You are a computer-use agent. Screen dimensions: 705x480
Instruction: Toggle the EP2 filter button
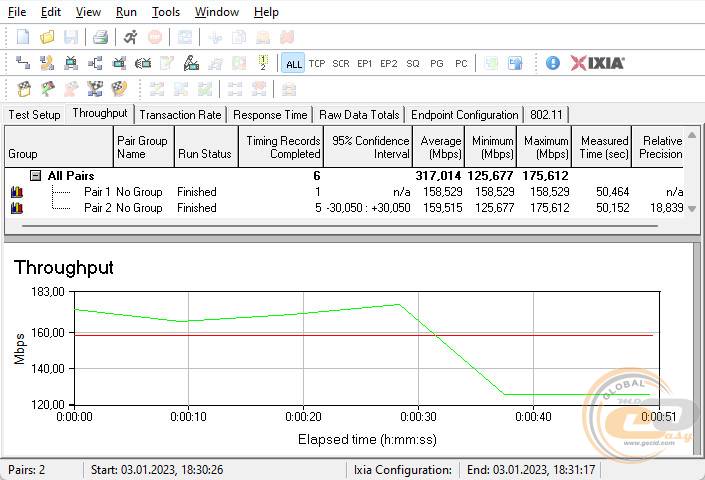pos(388,63)
